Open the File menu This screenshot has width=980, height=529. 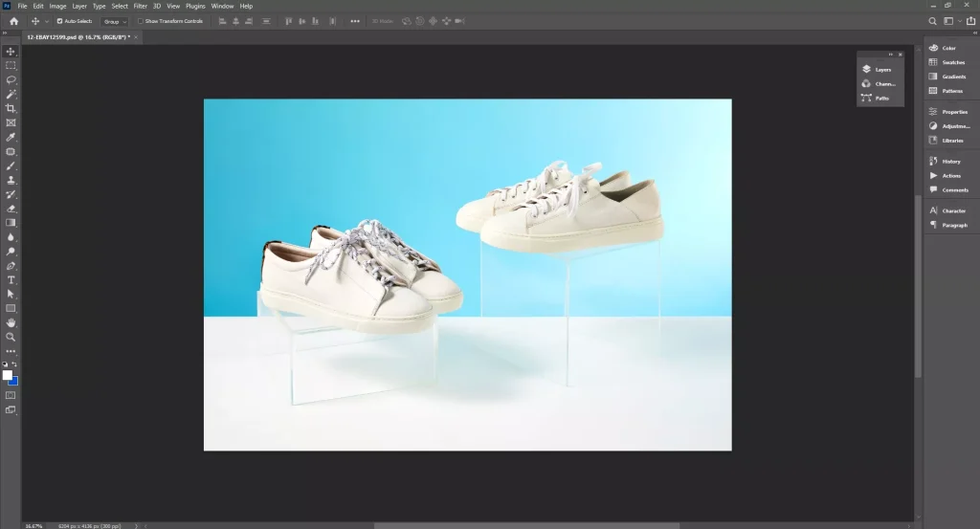pos(22,7)
